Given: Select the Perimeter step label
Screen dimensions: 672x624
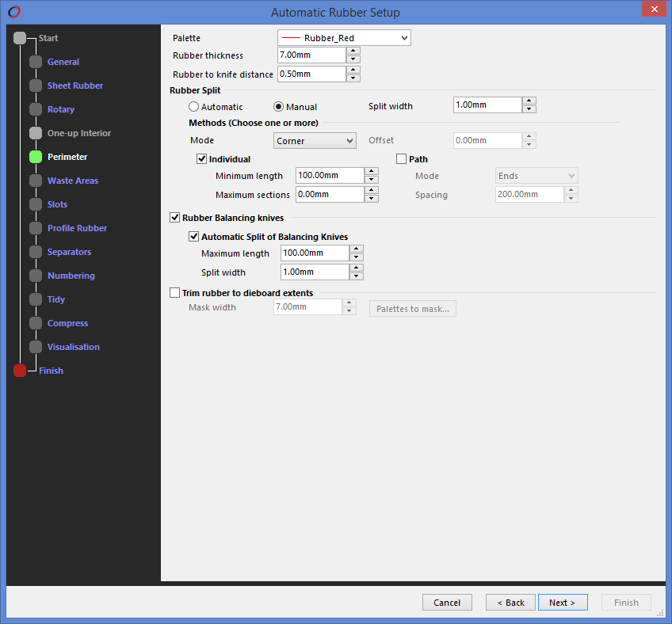Looking at the screenshot, I should [67, 157].
